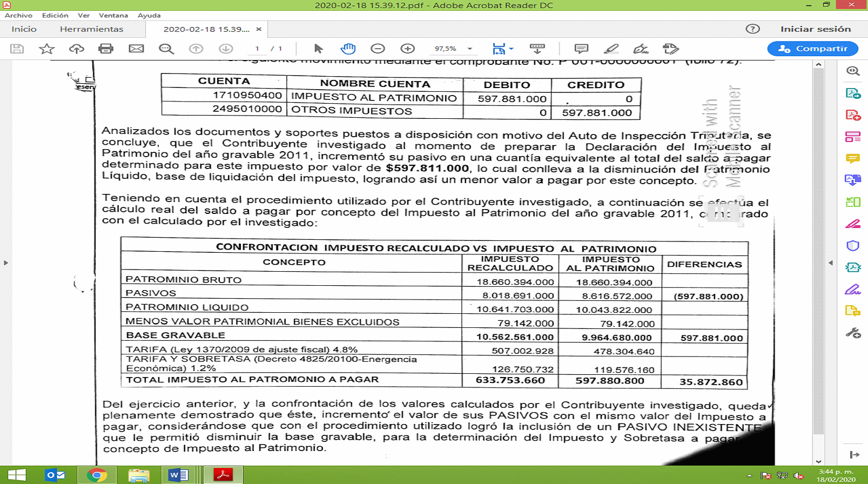Select the arrow Selection tool

click(318, 49)
